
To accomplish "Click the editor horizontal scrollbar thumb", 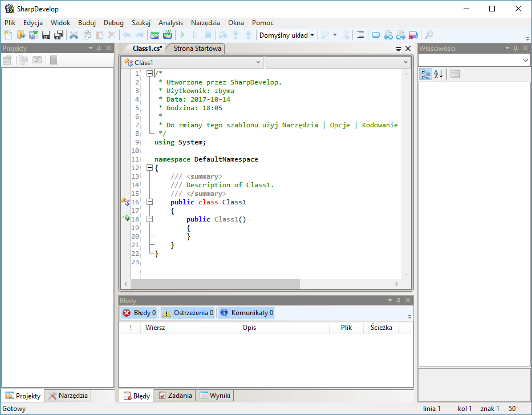I will tap(216, 284).
